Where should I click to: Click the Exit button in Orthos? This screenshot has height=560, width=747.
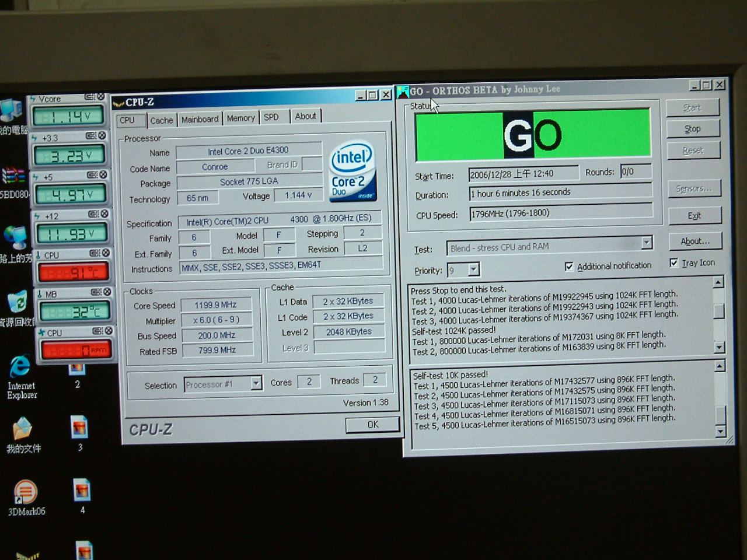(694, 216)
